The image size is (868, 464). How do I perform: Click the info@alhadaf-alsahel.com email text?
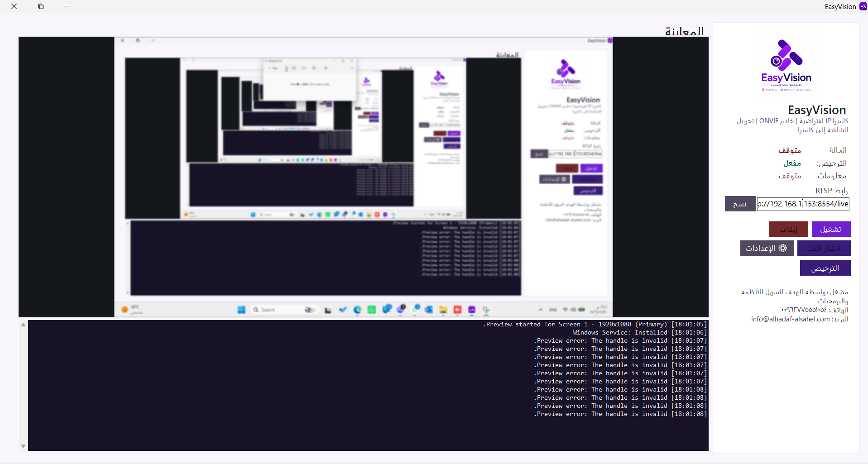791,319
